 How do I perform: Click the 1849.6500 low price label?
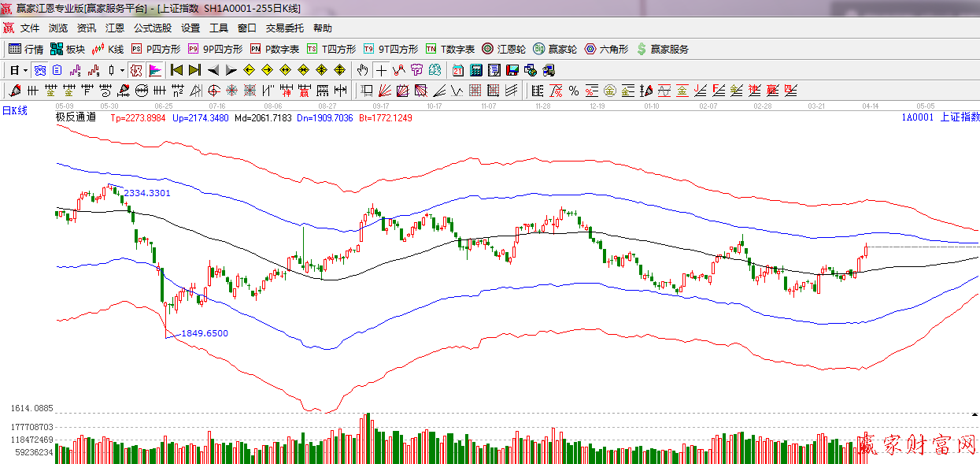click(x=204, y=333)
